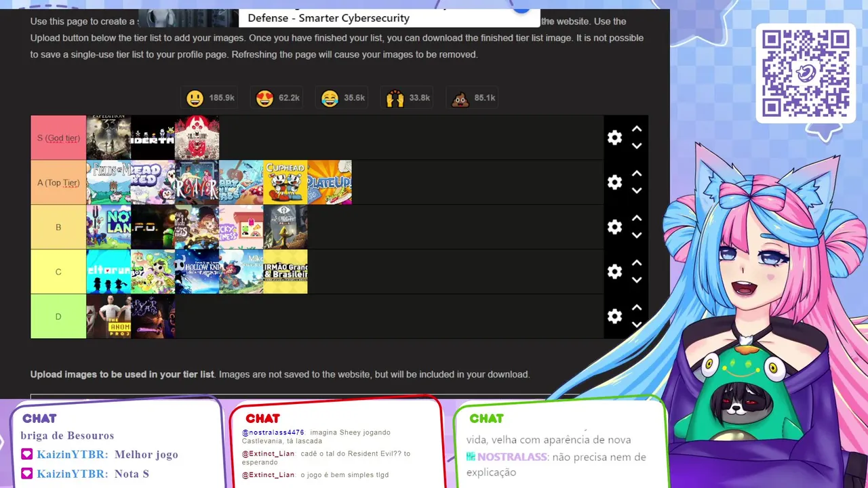
Task: Move B tier row down arrow
Action: click(x=637, y=235)
